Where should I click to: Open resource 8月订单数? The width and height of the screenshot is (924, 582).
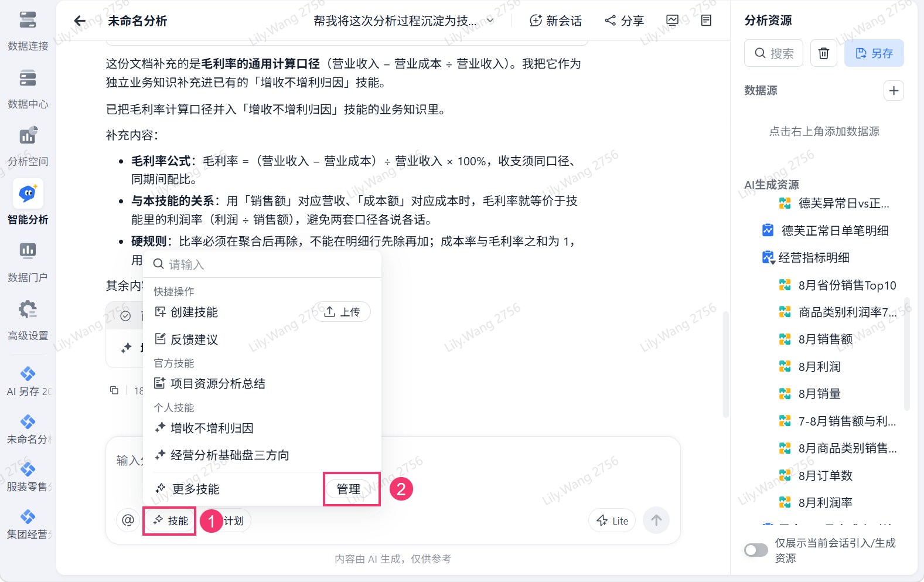816,475
